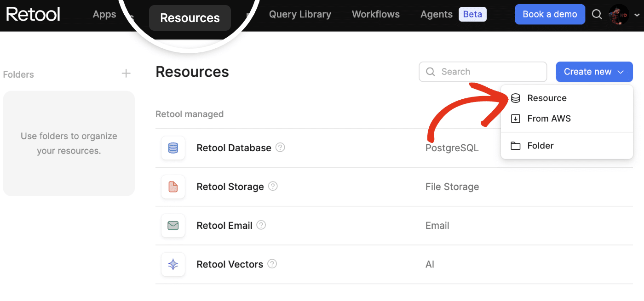Click the 'Use folders to organize' hint text
Image resolution: width=644 pixels, height=301 pixels.
pyautogui.click(x=69, y=143)
